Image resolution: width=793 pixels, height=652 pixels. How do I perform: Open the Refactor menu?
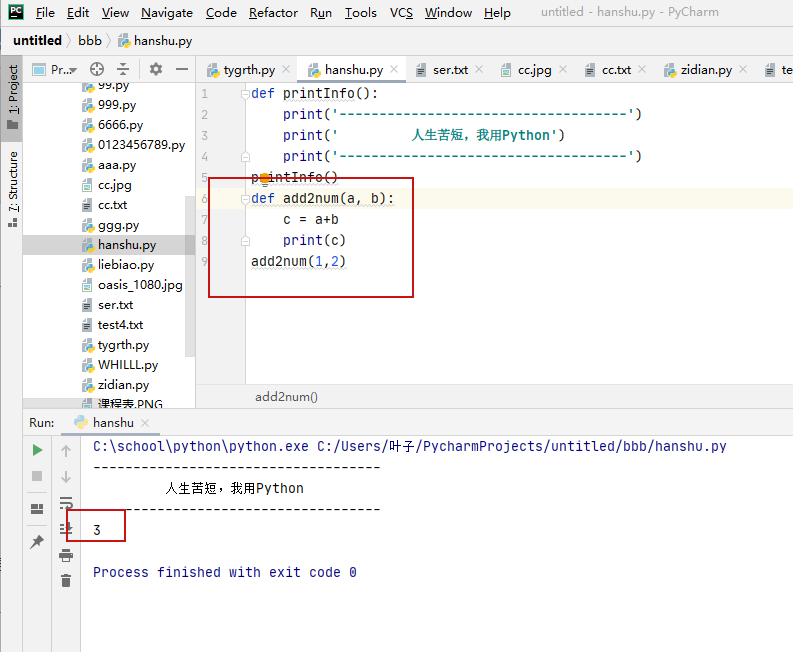[273, 13]
